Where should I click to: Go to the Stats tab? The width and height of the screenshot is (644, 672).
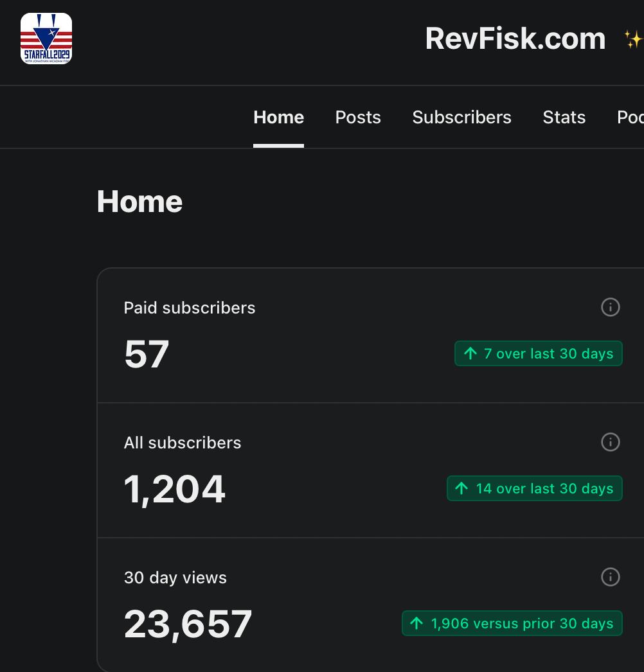pyautogui.click(x=564, y=118)
